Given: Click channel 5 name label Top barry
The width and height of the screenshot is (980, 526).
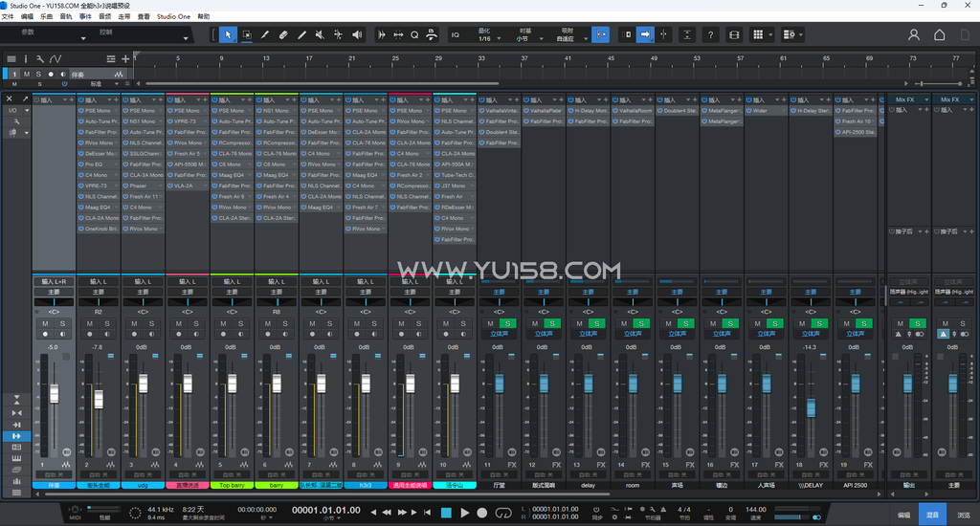Looking at the screenshot, I should click(x=232, y=486).
